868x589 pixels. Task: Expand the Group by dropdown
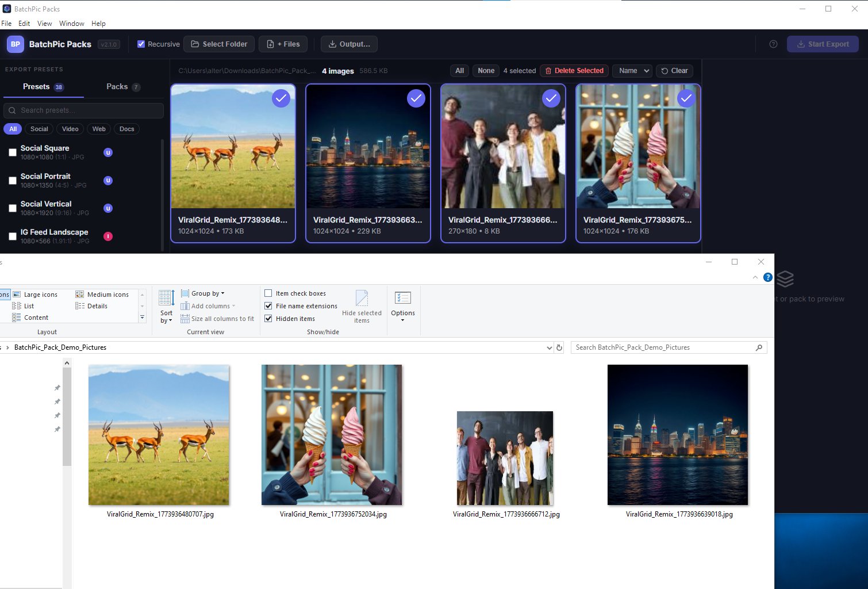pos(207,293)
